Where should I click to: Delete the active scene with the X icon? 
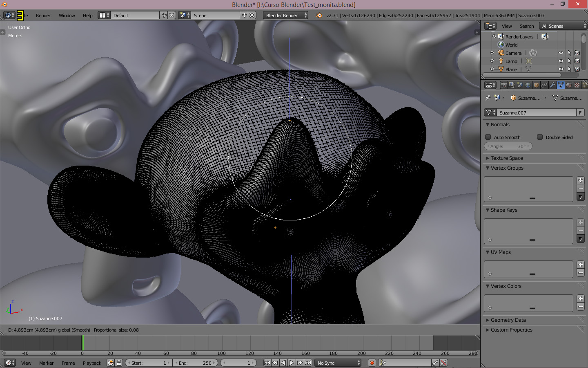click(252, 15)
